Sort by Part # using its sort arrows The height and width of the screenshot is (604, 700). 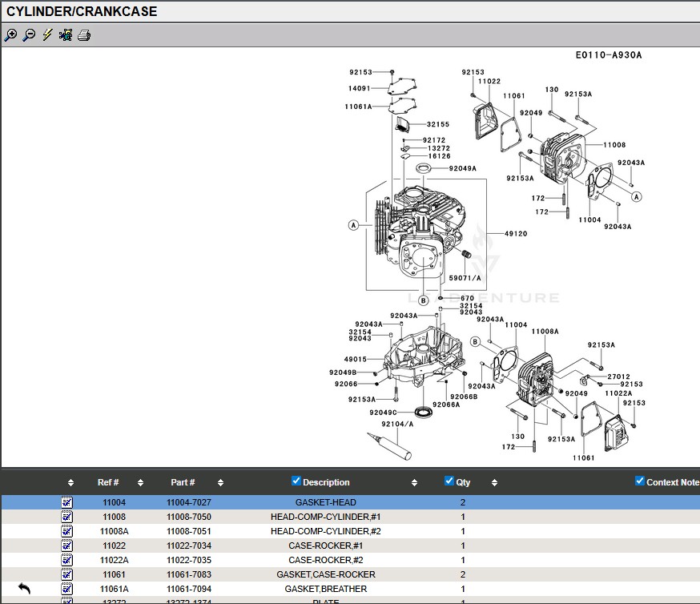point(220,483)
